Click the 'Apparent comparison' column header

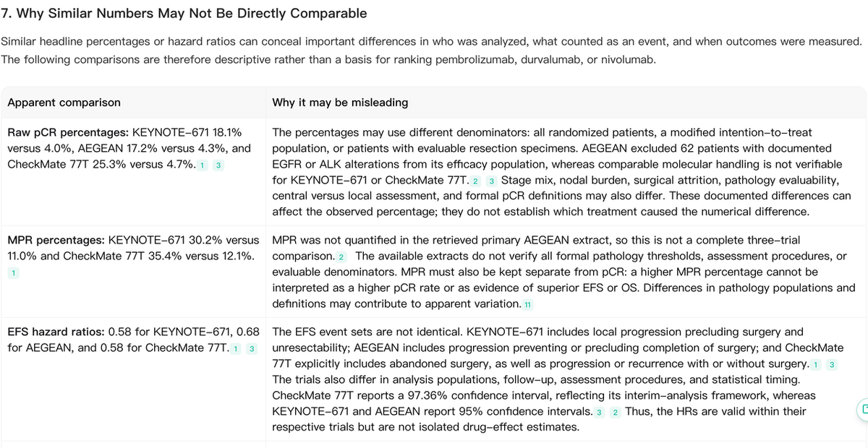point(64,103)
